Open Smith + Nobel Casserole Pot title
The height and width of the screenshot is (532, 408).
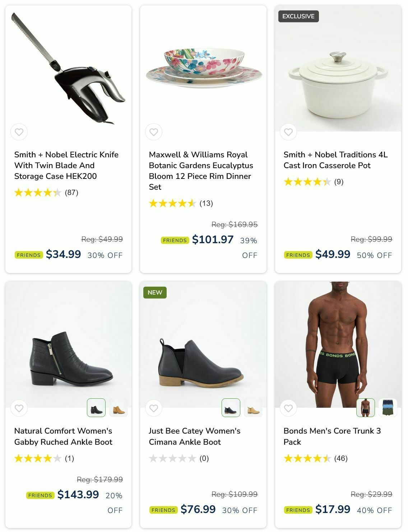point(335,160)
